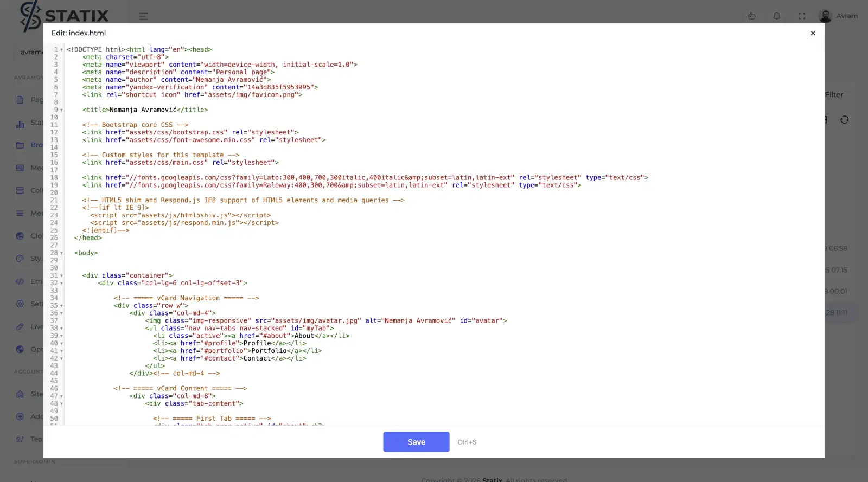The height and width of the screenshot is (482, 868).
Task: Save the index.html edits
Action: click(416, 442)
